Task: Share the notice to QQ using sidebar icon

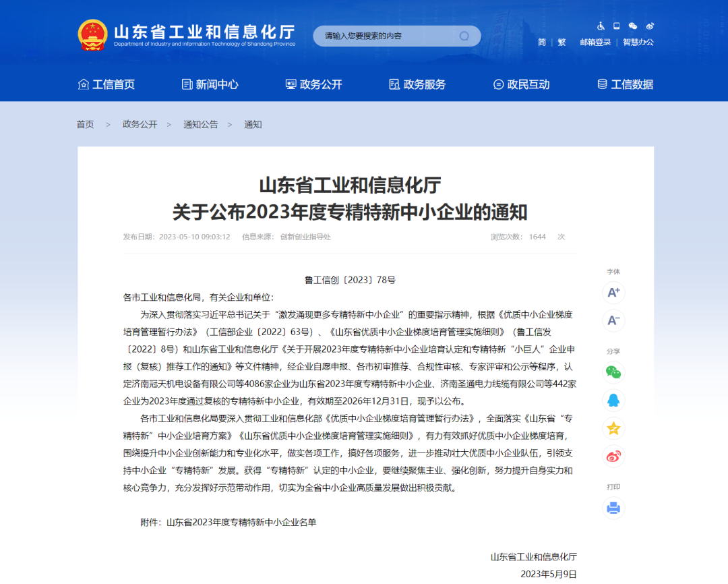Action: pyautogui.click(x=613, y=400)
